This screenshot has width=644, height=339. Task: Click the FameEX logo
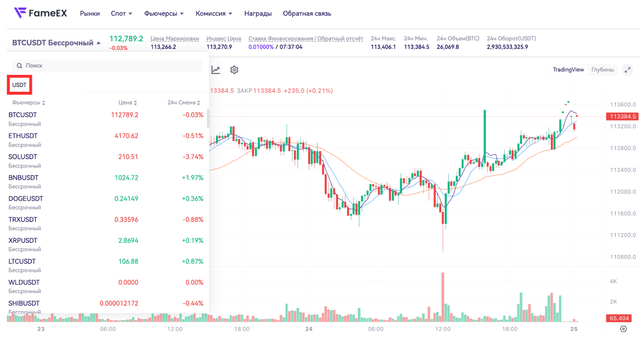[x=40, y=13]
